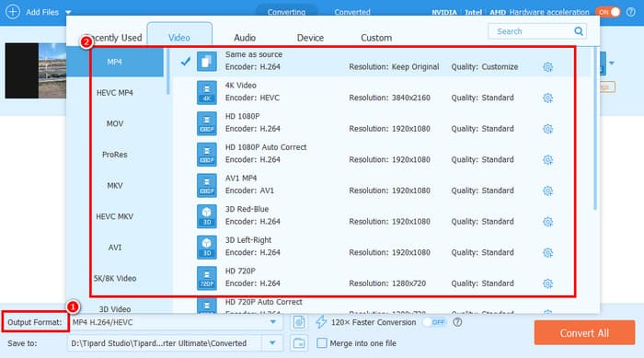Select HEVC MKV format in sidebar
The height and width of the screenshot is (358, 644).
pos(115,216)
